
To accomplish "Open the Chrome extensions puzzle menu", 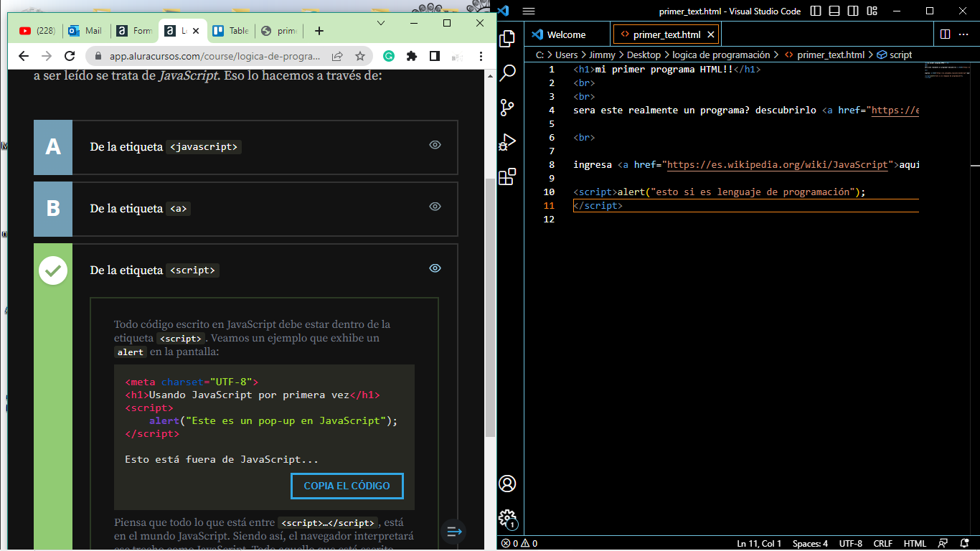I will point(411,56).
